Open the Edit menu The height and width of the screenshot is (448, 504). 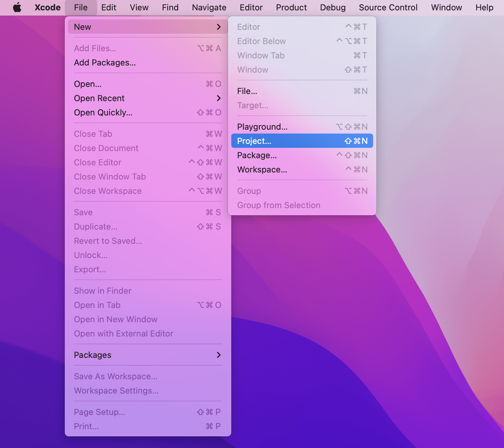[109, 7]
